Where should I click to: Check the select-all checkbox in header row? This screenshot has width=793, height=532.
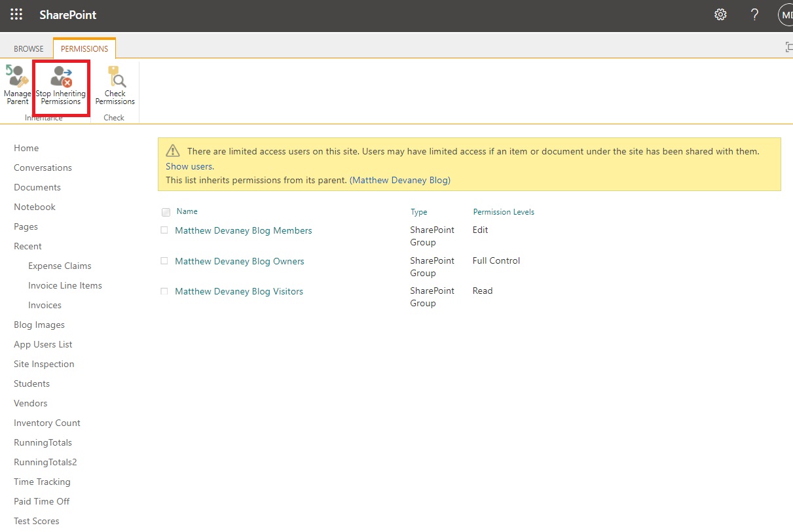click(166, 213)
